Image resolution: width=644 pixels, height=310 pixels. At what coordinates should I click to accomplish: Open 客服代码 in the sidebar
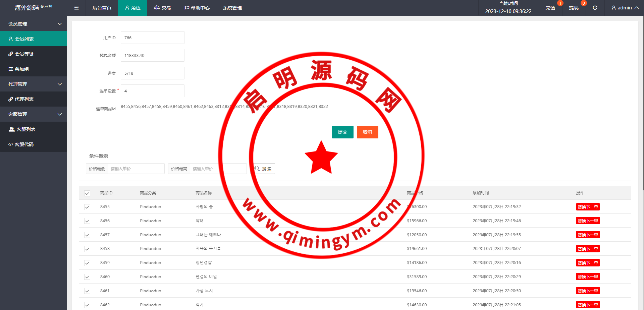pos(24,144)
